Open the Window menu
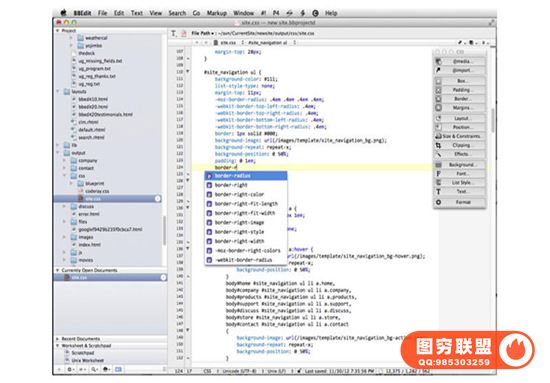The height and width of the screenshot is (383, 550). (x=243, y=13)
